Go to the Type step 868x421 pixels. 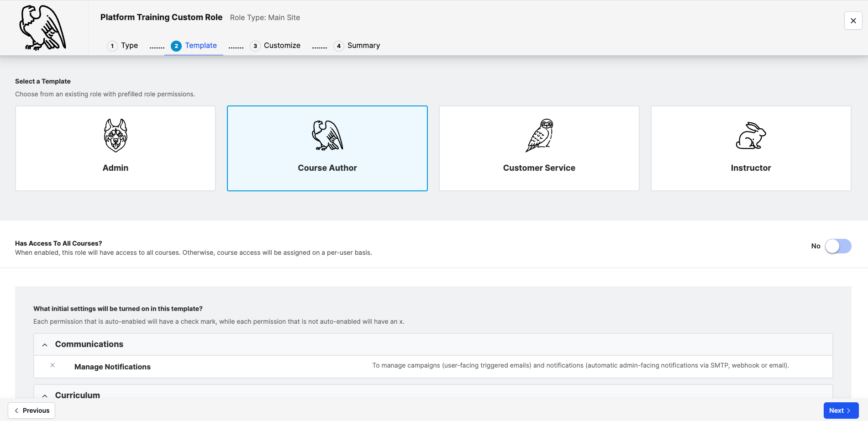122,46
